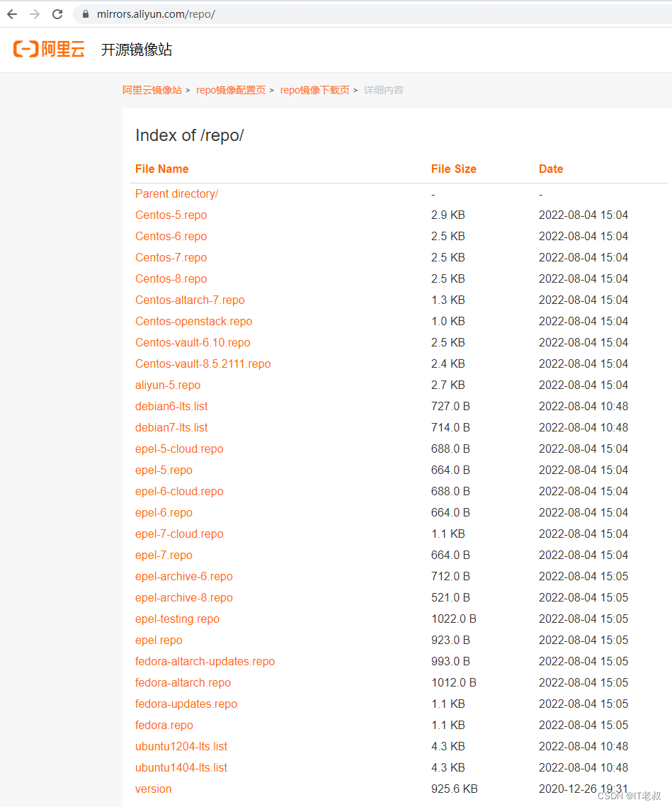
Task: Click the 1.3 KB size for Centos-altarch-7.repo
Action: (448, 300)
